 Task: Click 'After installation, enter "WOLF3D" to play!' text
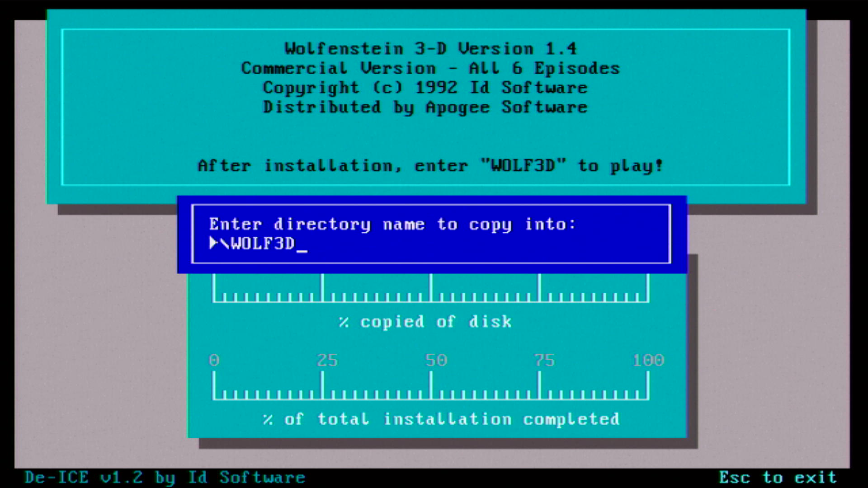(430, 166)
